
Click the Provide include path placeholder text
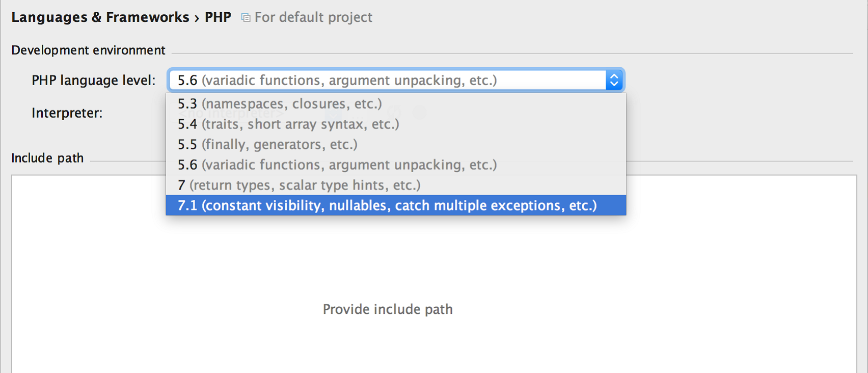point(388,309)
